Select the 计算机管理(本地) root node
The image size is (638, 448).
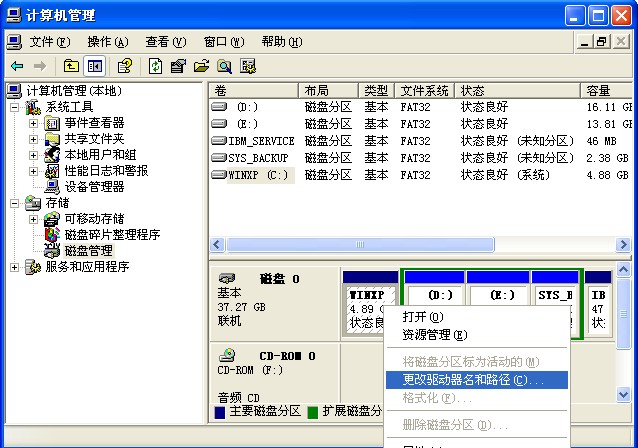(74, 90)
